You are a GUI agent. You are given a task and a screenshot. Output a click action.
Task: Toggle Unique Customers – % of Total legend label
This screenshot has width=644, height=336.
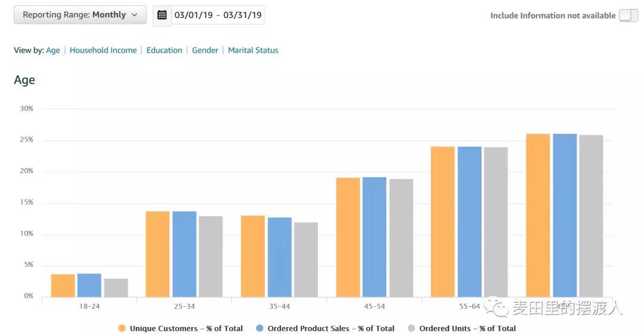click(x=186, y=328)
